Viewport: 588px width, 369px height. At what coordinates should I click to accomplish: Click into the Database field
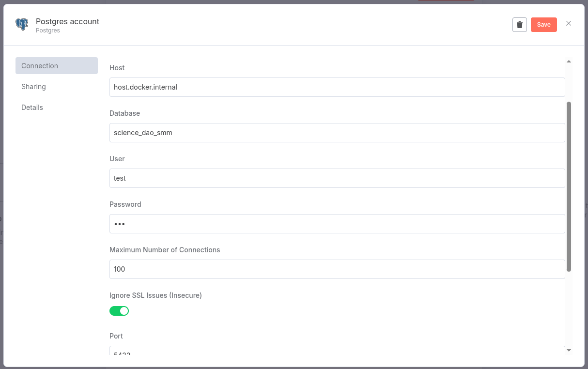[337, 133]
